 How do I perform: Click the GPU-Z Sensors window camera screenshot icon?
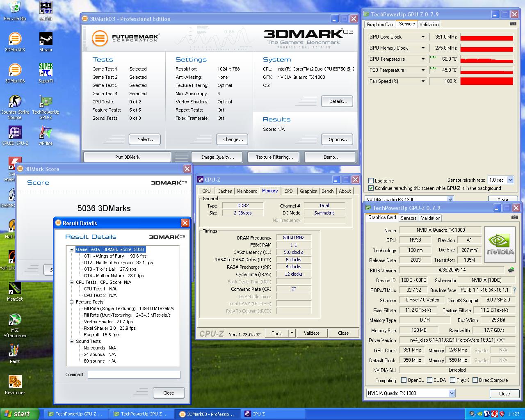point(513,24)
